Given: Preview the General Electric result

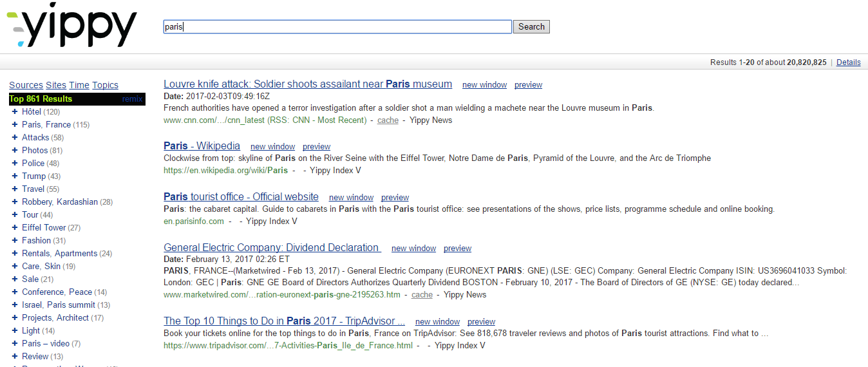Looking at the screenshot, I should click(x=457, y=249).
